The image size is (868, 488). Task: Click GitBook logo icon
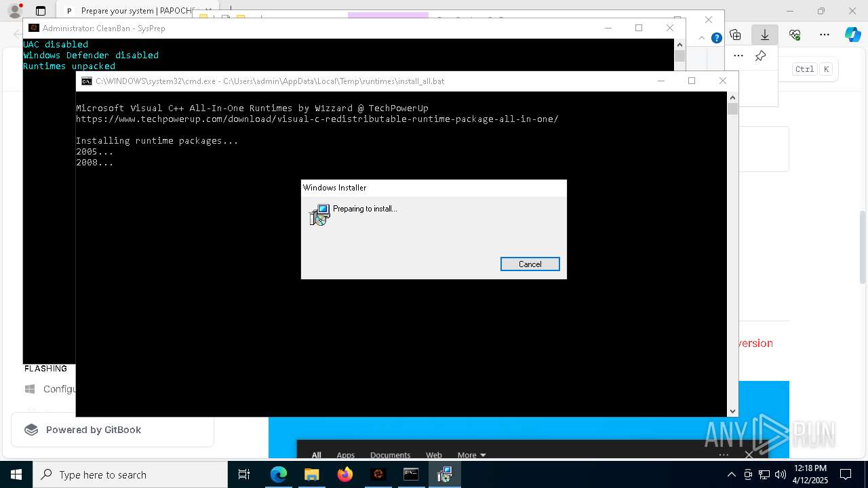(x=31, y=430)
